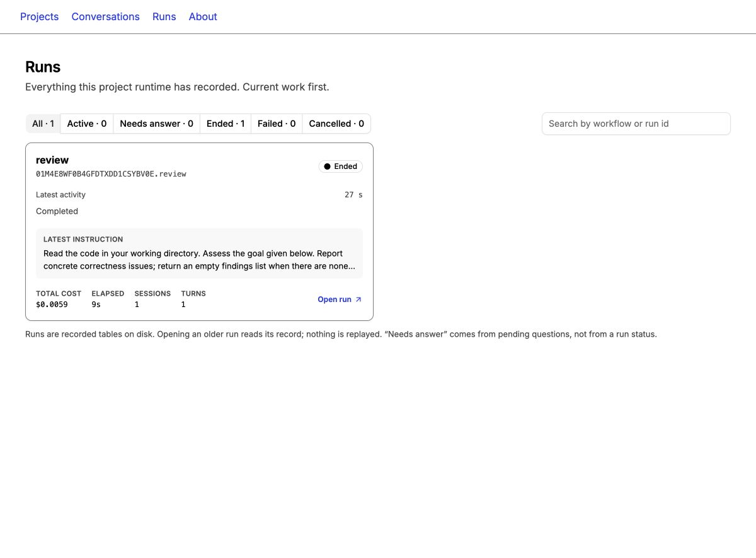The height and width of the screenshot is (558, 756).
Task: Show 'Needs answer · 0' runs
Action: (157, 124)
